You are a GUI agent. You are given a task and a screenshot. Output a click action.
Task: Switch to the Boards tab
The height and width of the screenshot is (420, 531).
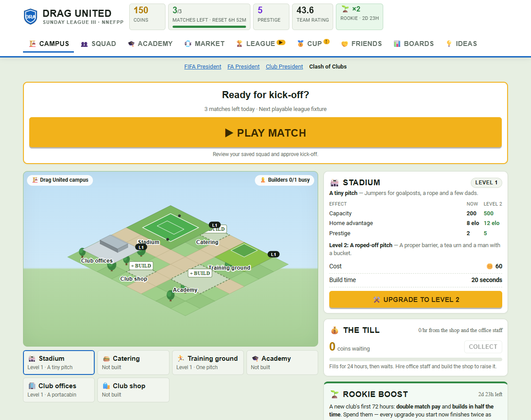tap(414, 44)
